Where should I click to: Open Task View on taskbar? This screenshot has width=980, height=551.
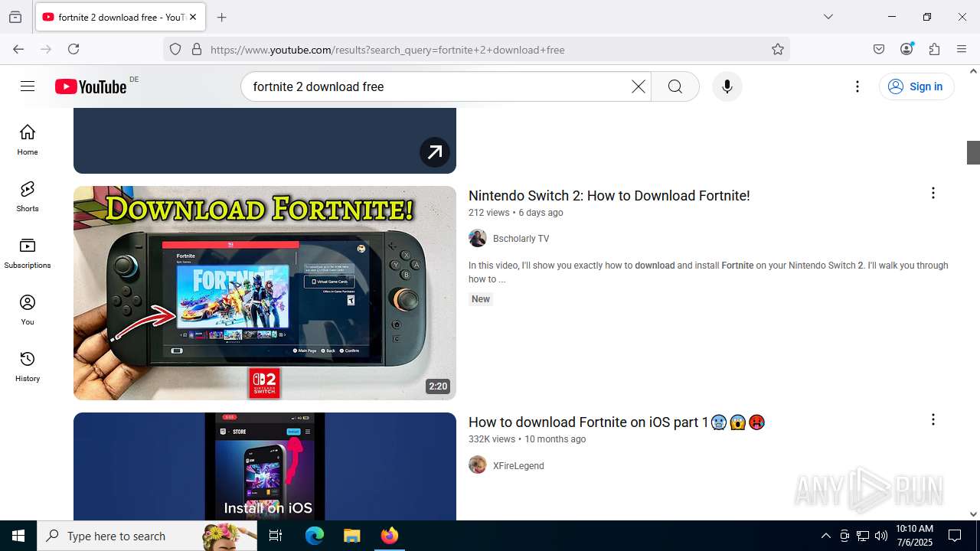(276, 536)
